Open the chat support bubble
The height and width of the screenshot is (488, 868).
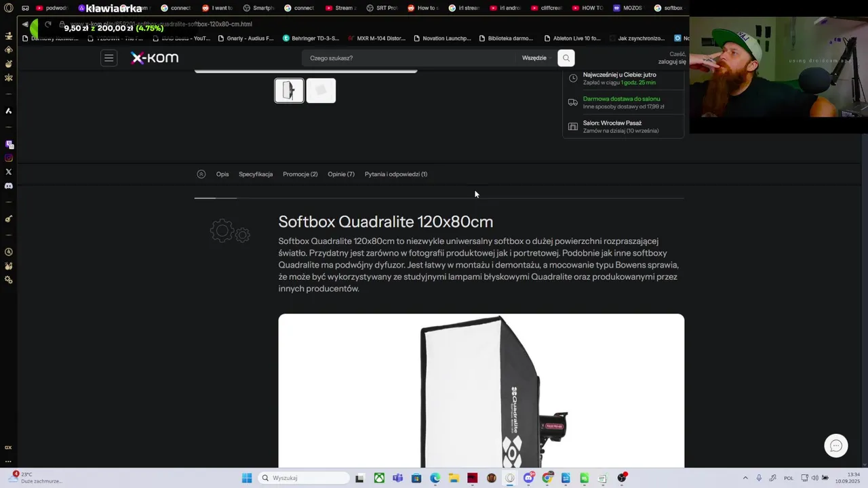[836, 446]
